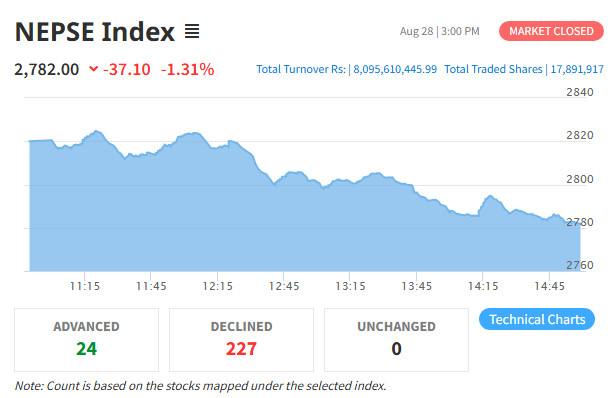Click the 11:15 time axis label
This screenshot has width=616, height=398.
(85, 286)
